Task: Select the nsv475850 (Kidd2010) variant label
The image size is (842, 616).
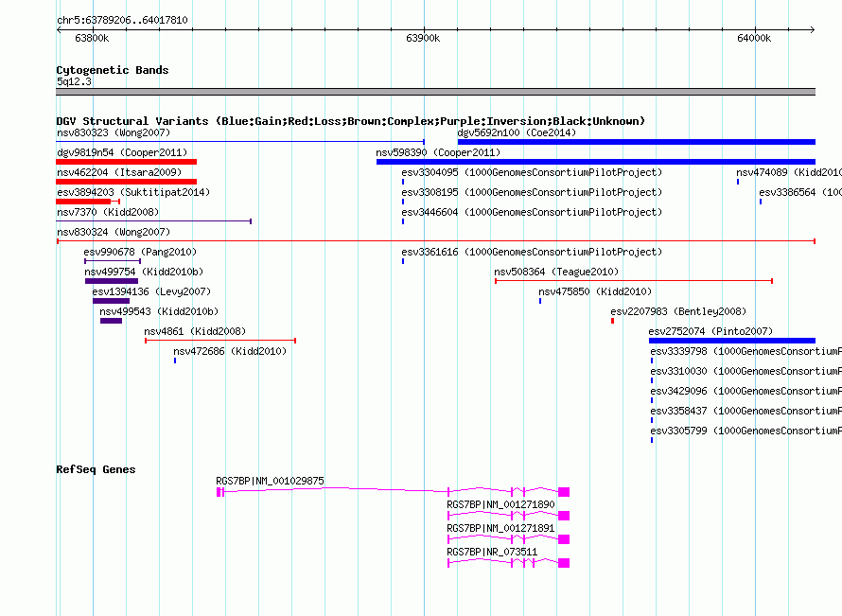Action: pos(595,291)
